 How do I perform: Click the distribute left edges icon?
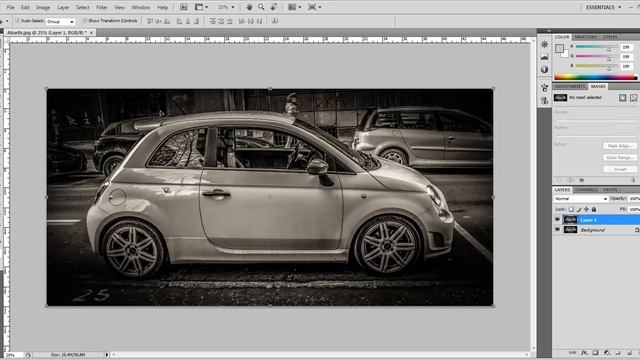coord(242,21)
